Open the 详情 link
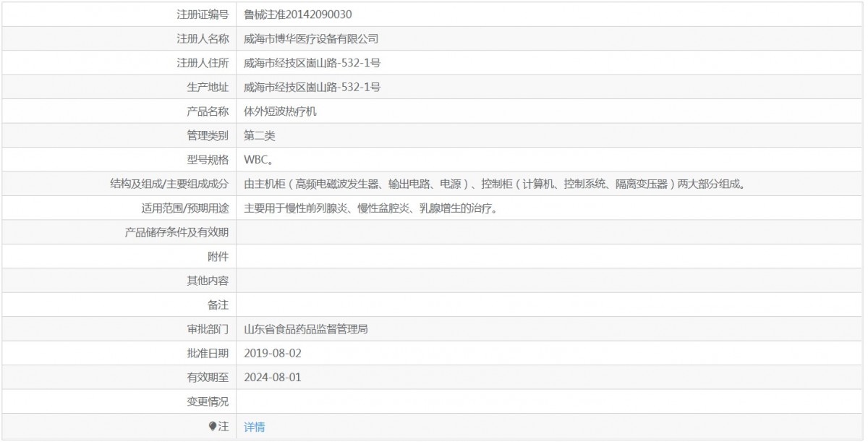Viewport: 868px width, 442px height. point(255,427)
